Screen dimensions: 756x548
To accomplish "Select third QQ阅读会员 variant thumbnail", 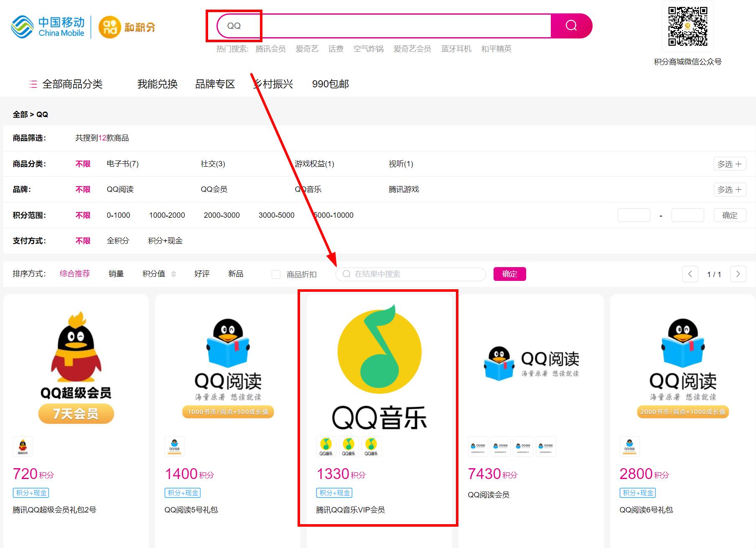I will pyautogui.click(x=523, y=446).
